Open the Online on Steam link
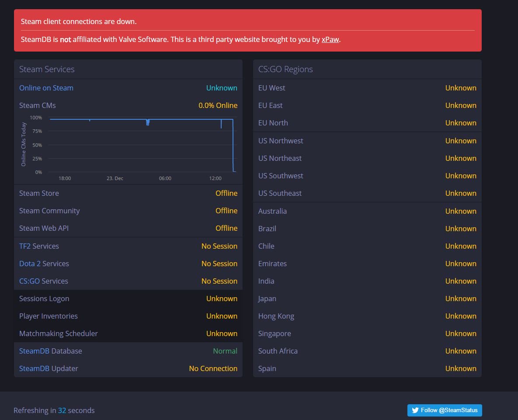The height and width of the screenshot is (420, 518). click(x=46, y=88)
